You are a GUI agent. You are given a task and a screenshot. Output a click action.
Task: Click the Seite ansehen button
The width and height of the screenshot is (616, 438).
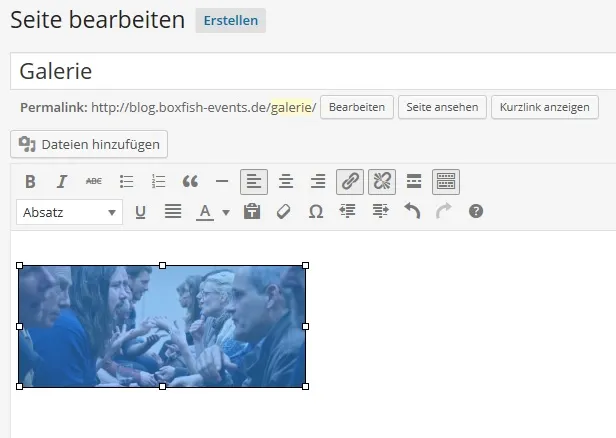[442, 107]
